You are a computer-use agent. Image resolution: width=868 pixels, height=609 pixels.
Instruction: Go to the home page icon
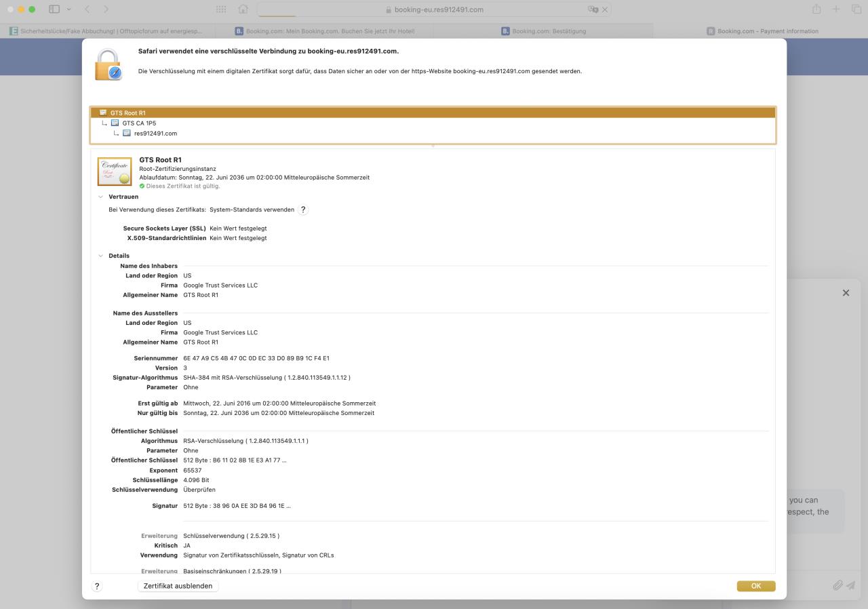coord(243,9)
